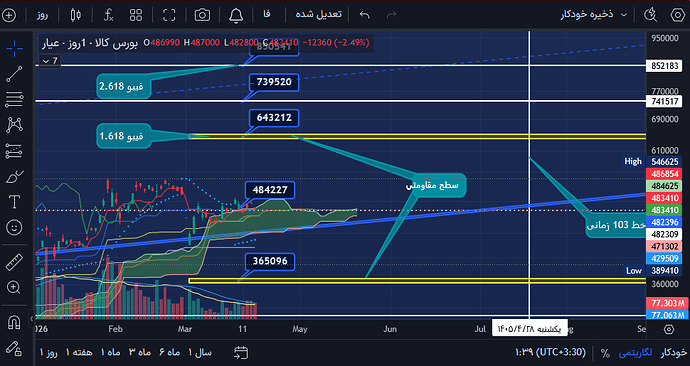Select the ۶ ماه range
Image resolution: width=690 pixels, height=366 pixels.
[169, 353]
